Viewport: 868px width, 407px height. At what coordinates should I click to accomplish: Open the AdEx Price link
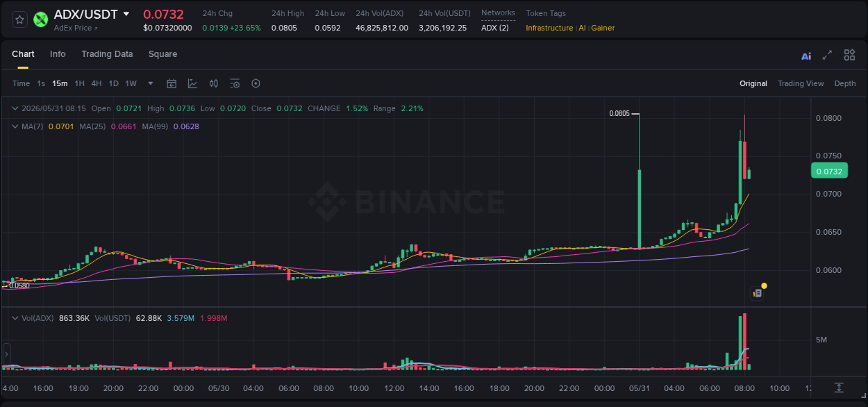[x=76, y=28]
